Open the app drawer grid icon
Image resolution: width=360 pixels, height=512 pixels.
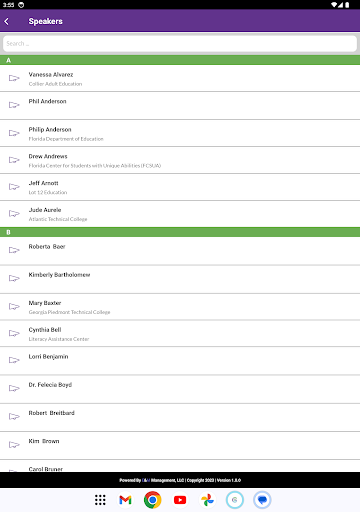100,500
